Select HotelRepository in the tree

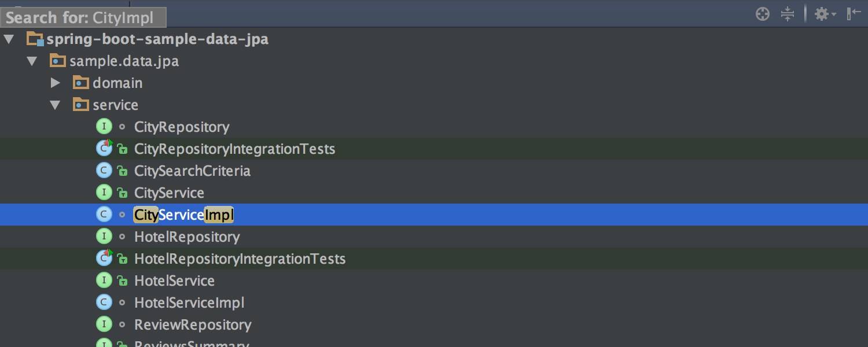tap(187, 237)
